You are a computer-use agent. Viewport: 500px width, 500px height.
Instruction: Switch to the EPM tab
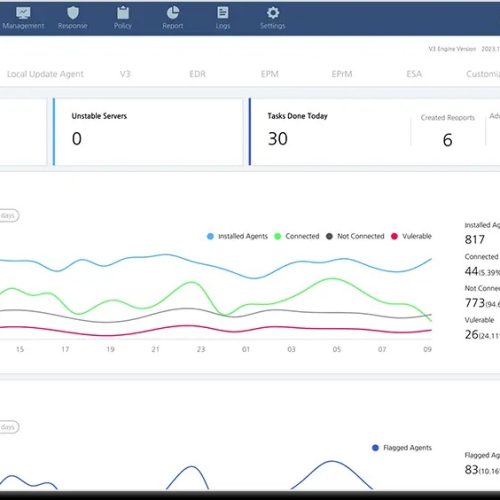click(x=270, y=74)
